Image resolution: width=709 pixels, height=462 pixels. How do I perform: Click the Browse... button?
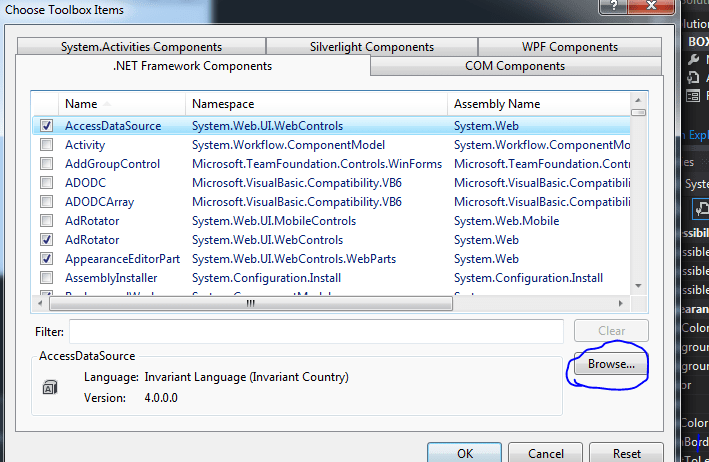coord(611,364)
